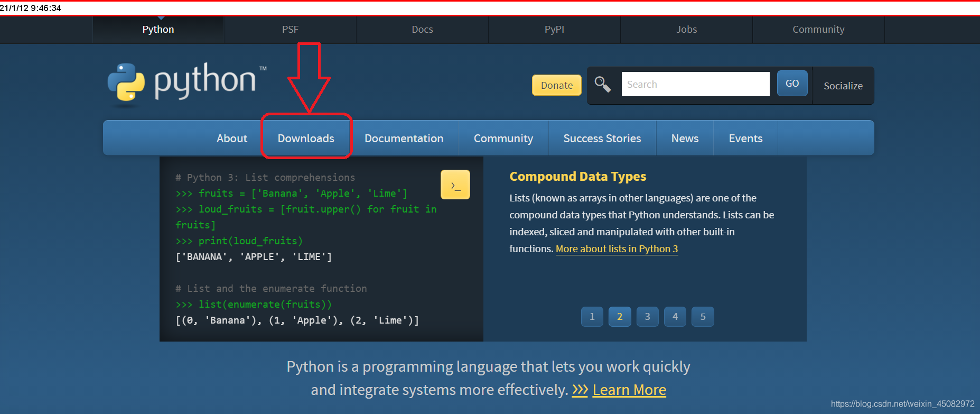This screenshot has width=980, height=414.
Task: Open the Events navigation menu
Action: (745, 139)
